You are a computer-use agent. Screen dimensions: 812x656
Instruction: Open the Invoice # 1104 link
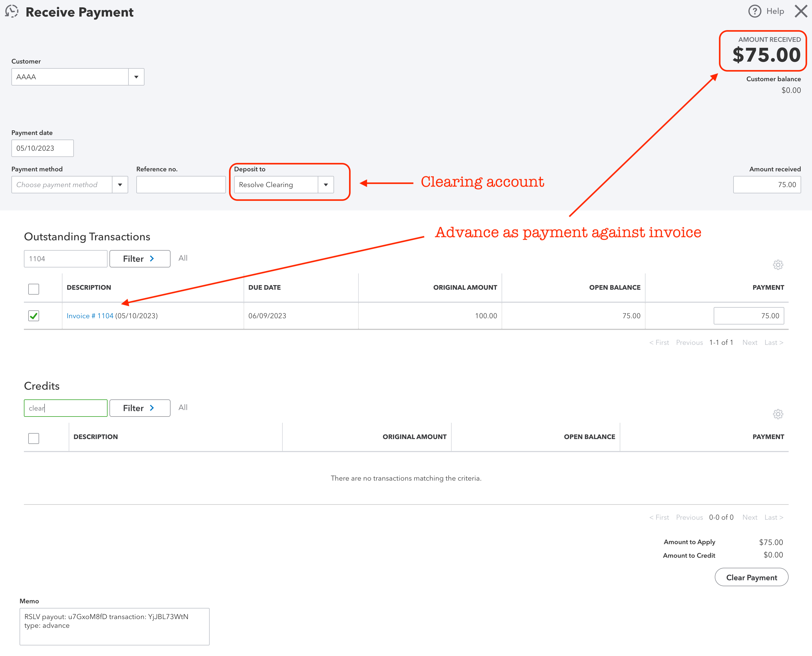(90, 316)
